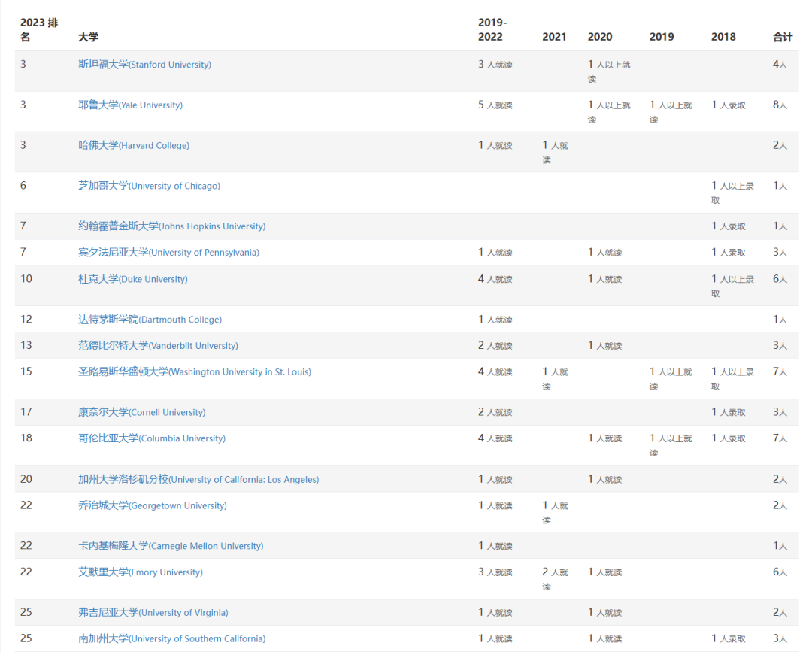Click the "2023 排名" column header
The image size is (812, 652).
pos(39,29)
